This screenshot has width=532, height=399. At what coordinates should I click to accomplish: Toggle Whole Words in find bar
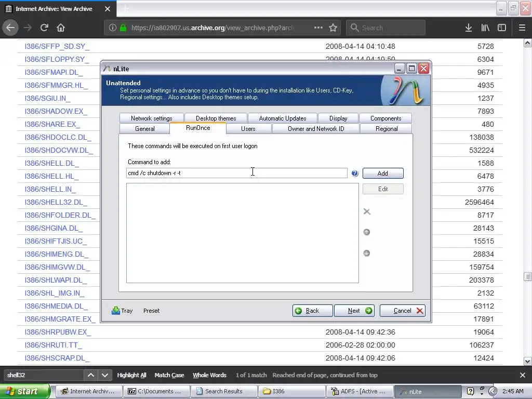point(210,375)
